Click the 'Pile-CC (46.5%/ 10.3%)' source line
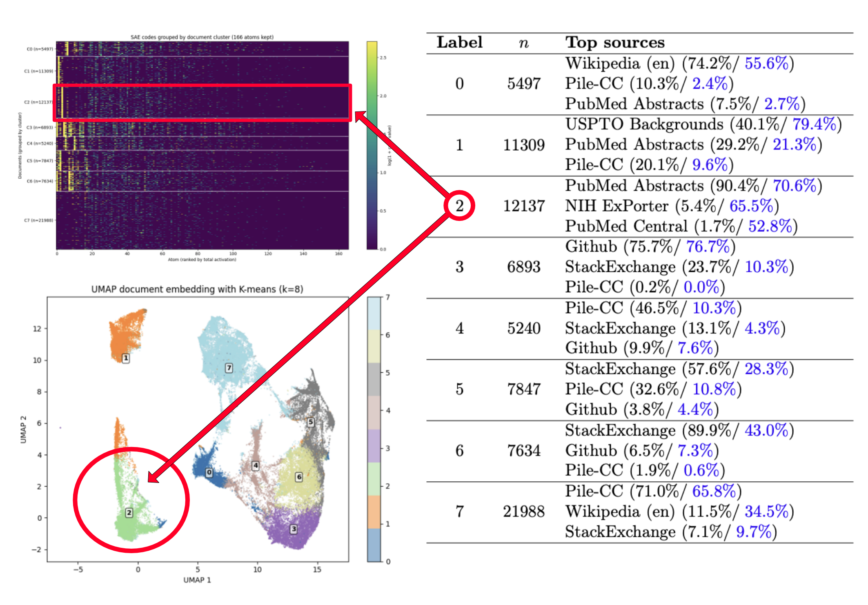This screenshot has height=605, width=868. click(x=654, y=308)
